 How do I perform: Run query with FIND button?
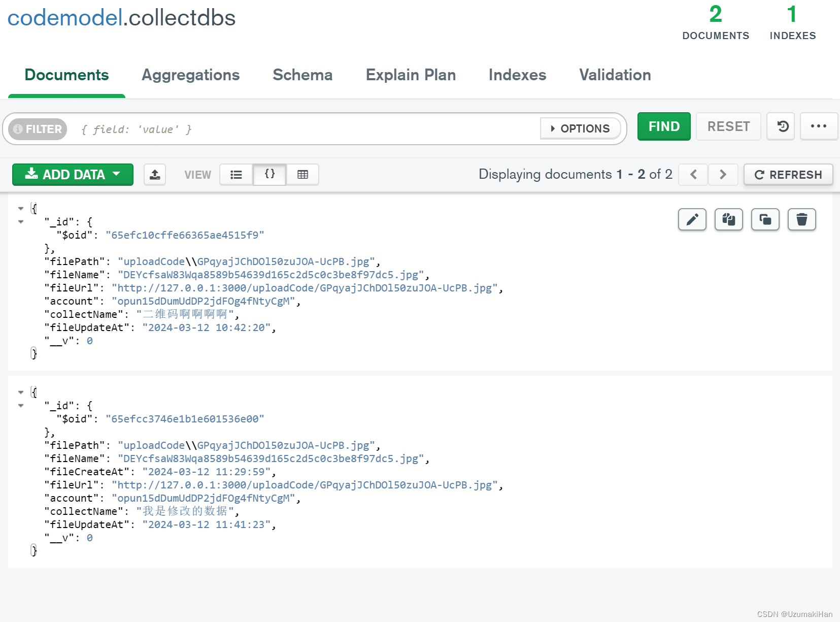(x=664, y=126)
